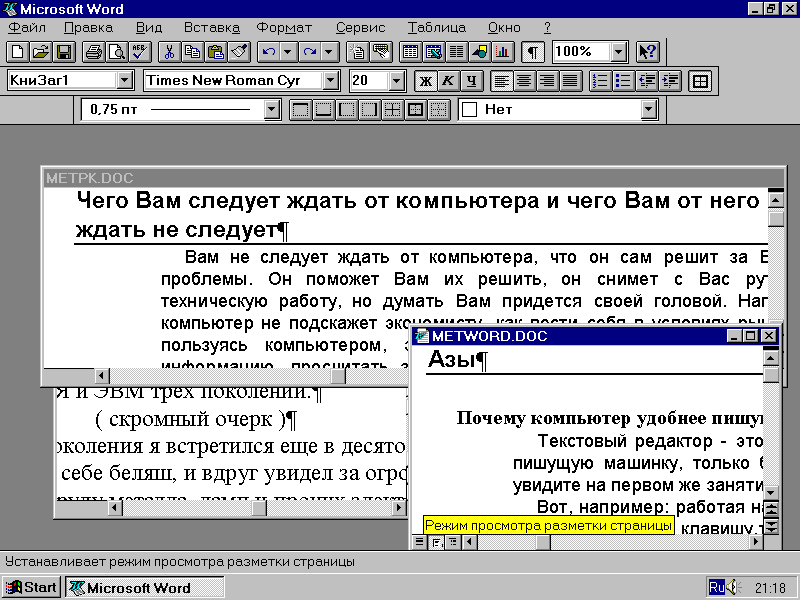The image size is (800, 600).
Task: Toggle italic К formatting
Action: pos(448,81)
